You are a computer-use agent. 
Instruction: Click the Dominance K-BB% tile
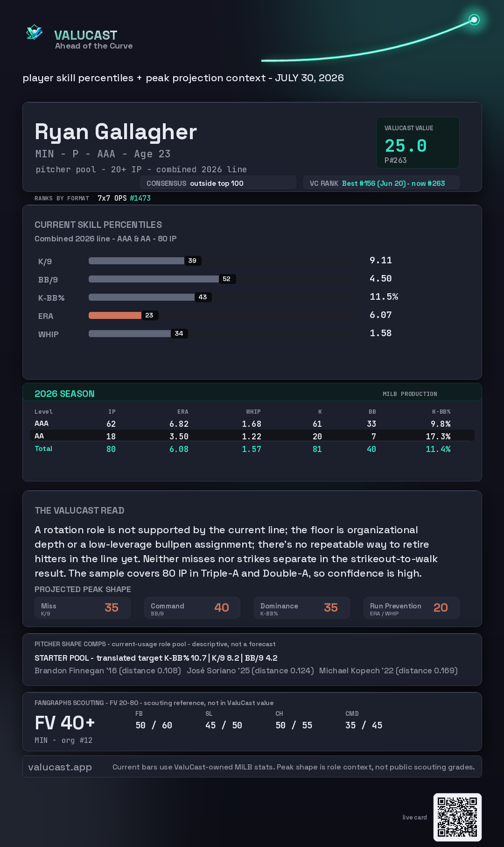(x=302, y=608)
